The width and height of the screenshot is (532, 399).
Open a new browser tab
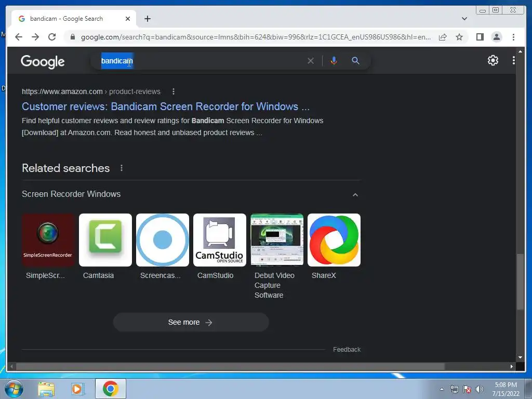(x=147, y=19)
